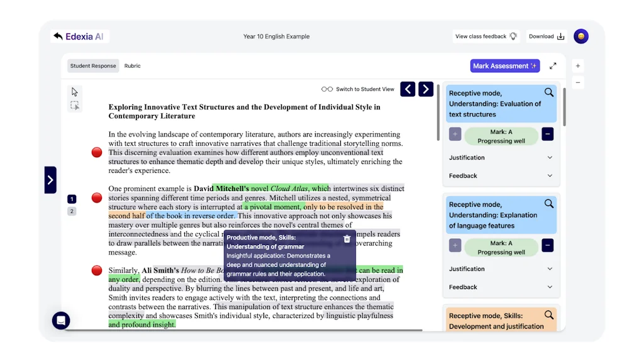Select the area selection tool below the pointer

click(x=75, y=106)
